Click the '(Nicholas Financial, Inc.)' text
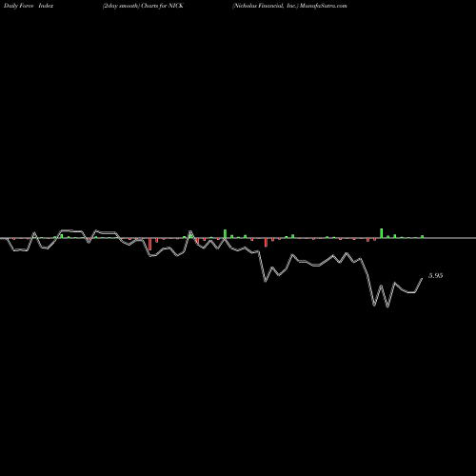The height and width of the screenshot is (476, 476). click(x=266, y=6)
